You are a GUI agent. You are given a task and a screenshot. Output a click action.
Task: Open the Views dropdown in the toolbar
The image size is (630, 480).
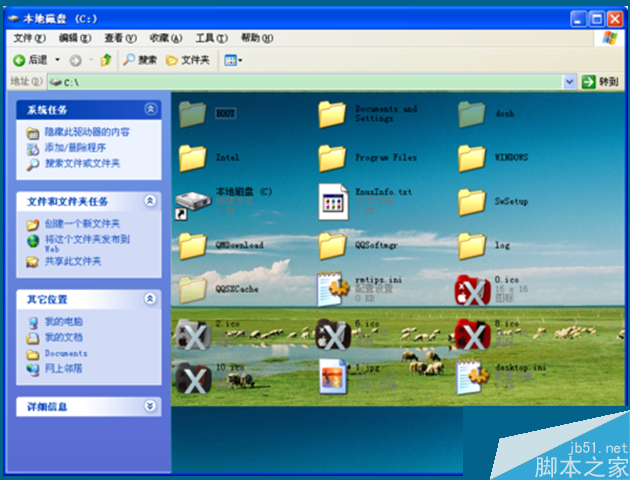[232, 60]
